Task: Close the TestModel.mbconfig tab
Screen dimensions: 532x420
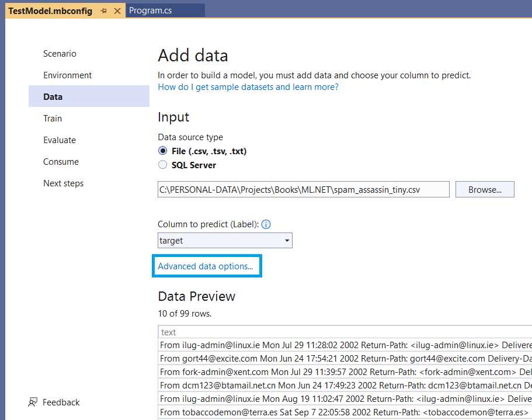Action: click(x=117, y=10)
